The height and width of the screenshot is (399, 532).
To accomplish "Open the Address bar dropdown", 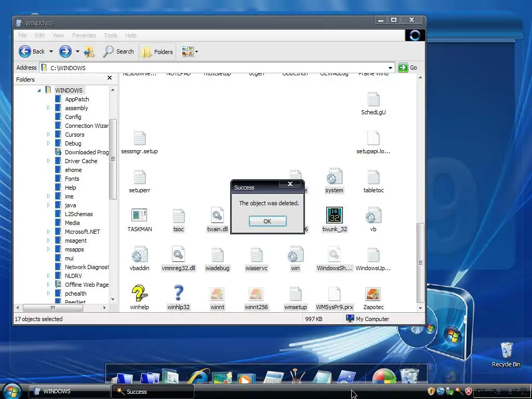I will pyautogui.click(x=391, y=68).
